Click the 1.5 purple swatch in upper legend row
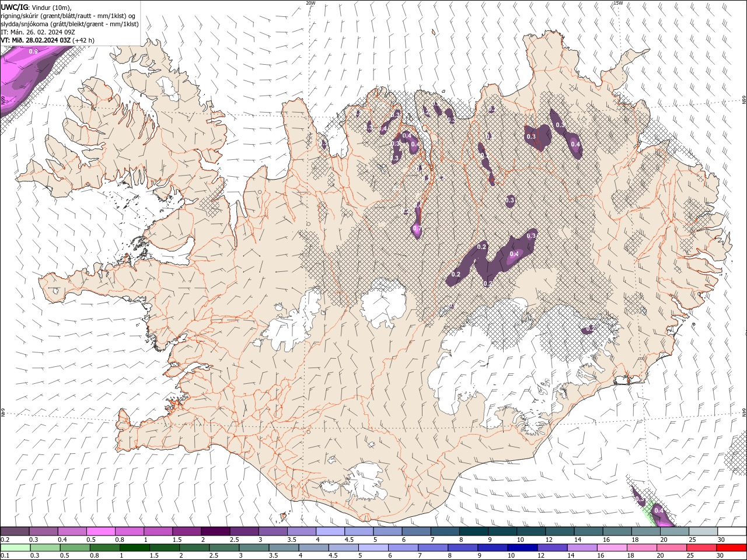 (x=187, y=531)
